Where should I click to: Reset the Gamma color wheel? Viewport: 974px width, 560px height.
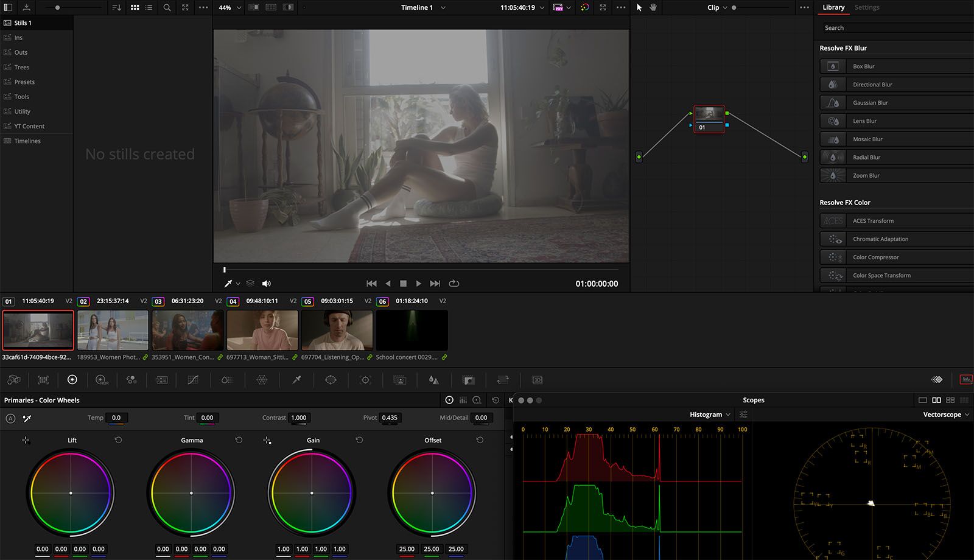(x=239, y=439)
